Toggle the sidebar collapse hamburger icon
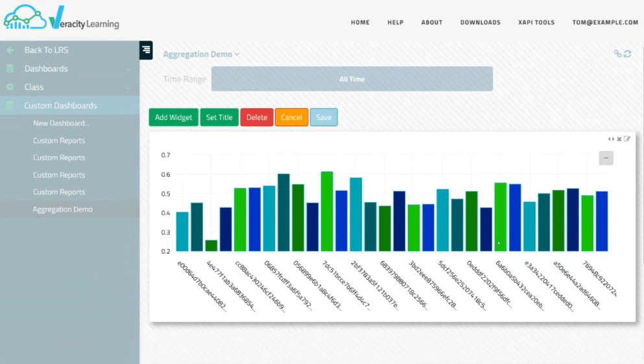Screen dimensions: 644x364 [x=146, y=50]
